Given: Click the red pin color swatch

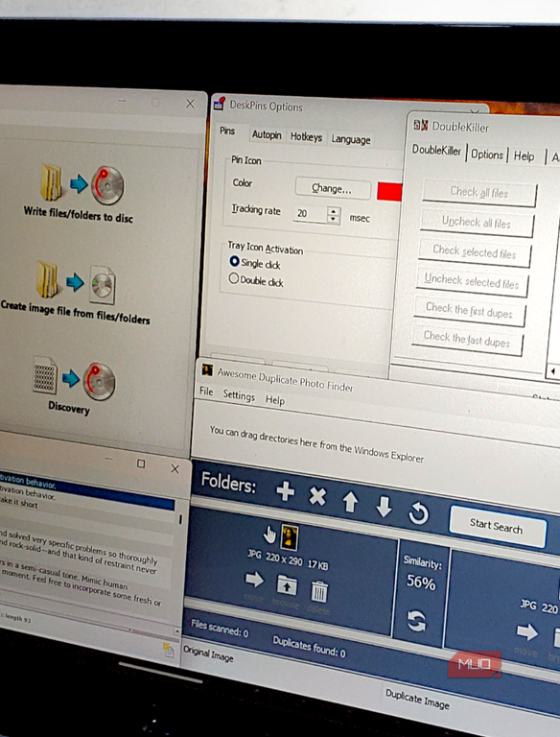Looking at the screenshot, I should pyautogui.click(x=389, y=191).
